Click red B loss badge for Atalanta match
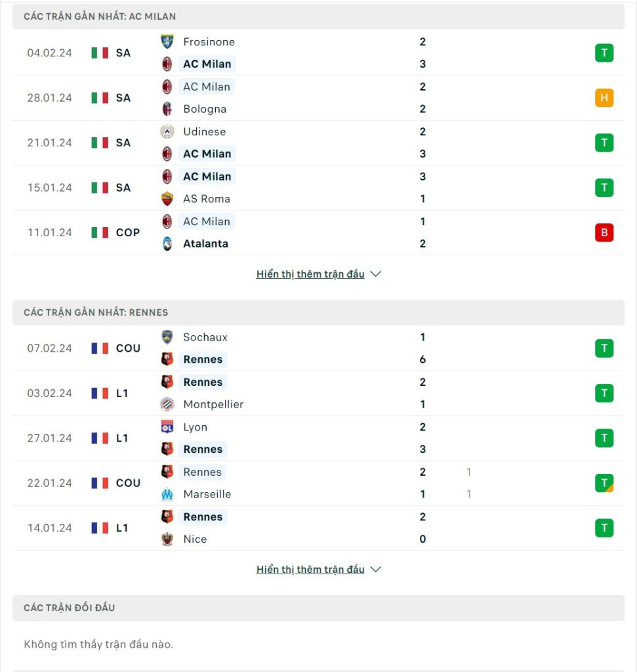The image size is (637, 672). coord(604,232)
